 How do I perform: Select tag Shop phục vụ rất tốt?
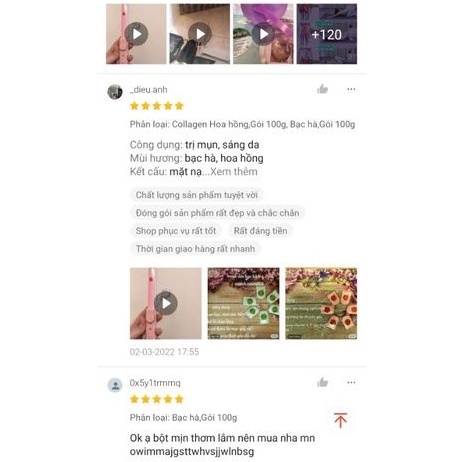click(x=176, y=231)
